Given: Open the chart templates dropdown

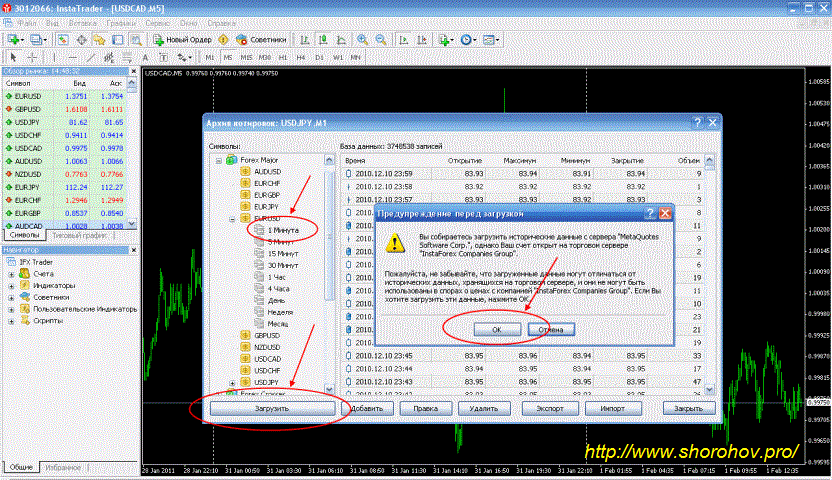Looking at the screenshot, I should (490, 40).
